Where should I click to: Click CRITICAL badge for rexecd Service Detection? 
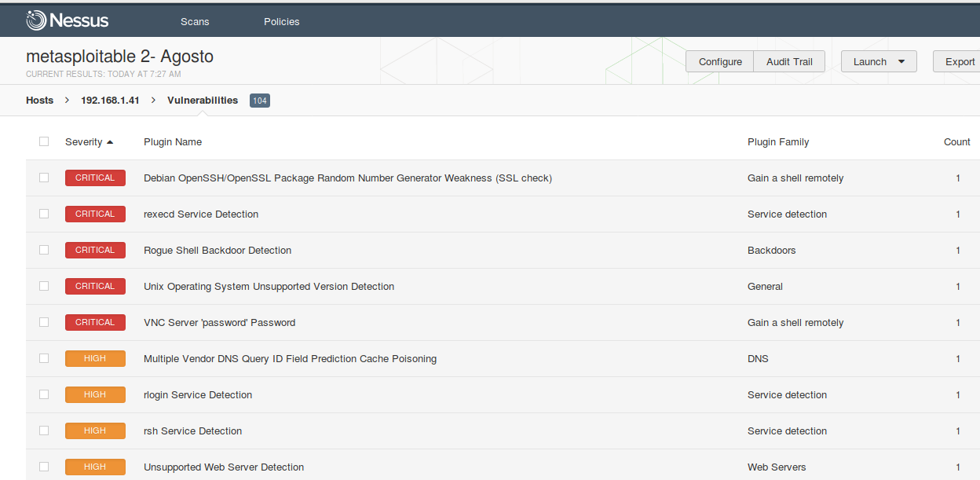(95, 214)
